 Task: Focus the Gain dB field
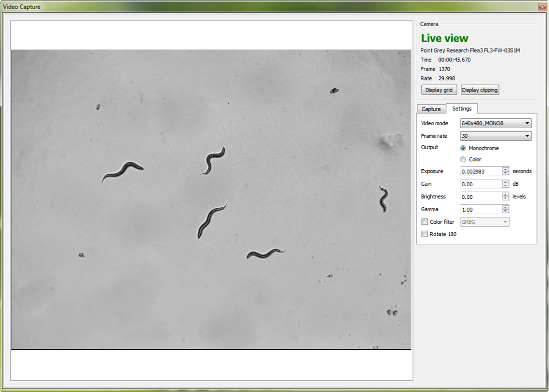tap(481, 184)
